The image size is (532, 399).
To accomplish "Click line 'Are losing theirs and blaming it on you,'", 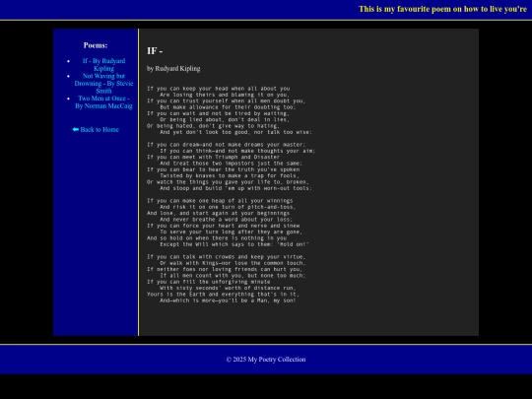I will [225, 95].
